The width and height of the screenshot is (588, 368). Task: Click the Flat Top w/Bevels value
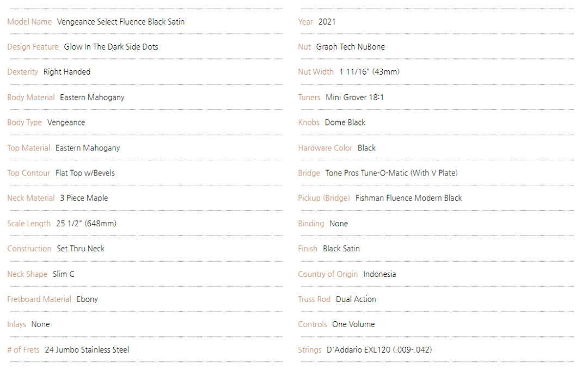85,173
